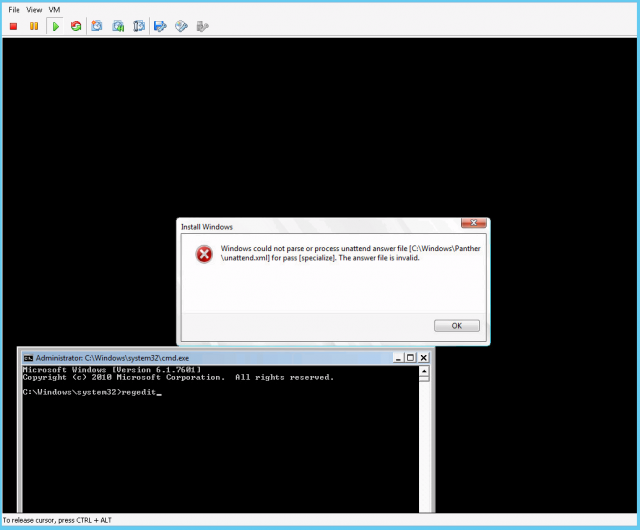This screenshot has height=530, width=640.
Task: Open the floppy drive connection options
Action: [x=160, y=26]
